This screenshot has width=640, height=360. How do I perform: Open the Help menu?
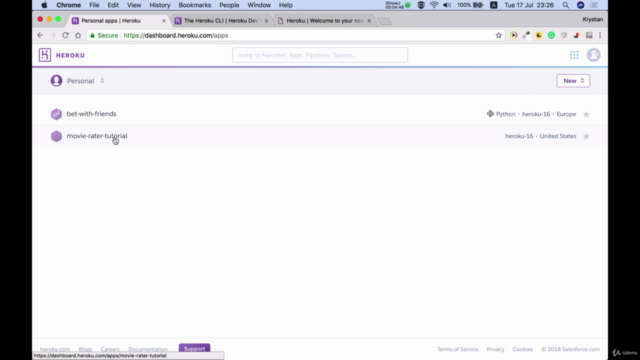coord(286,5)
